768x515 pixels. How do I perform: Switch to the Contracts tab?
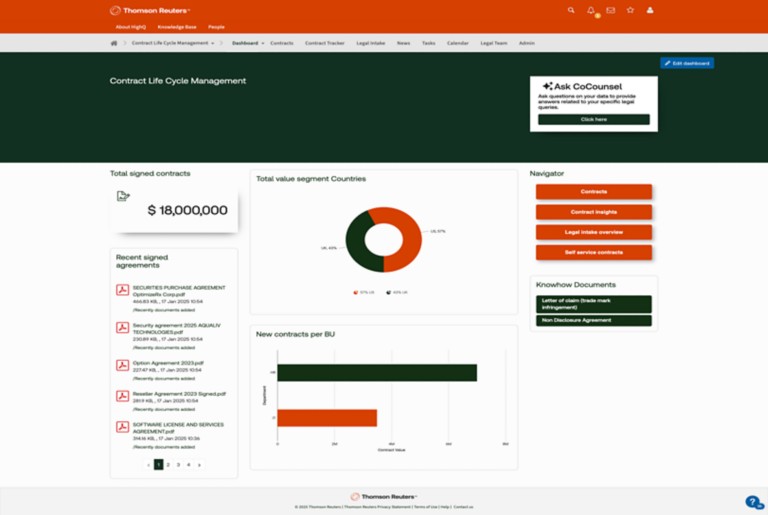point(282,43)
